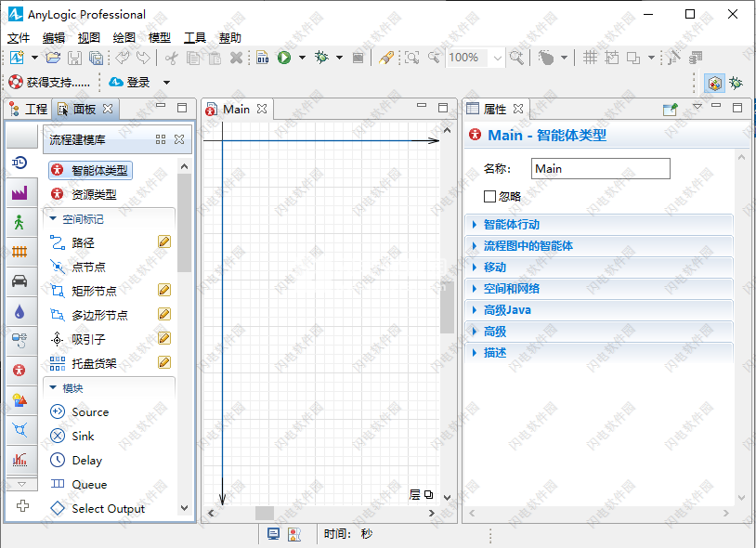Image resolution: width=756 pixels, height=548 pixels.
Task: Check the 忽略 checkbox
Action: point(489,196)
